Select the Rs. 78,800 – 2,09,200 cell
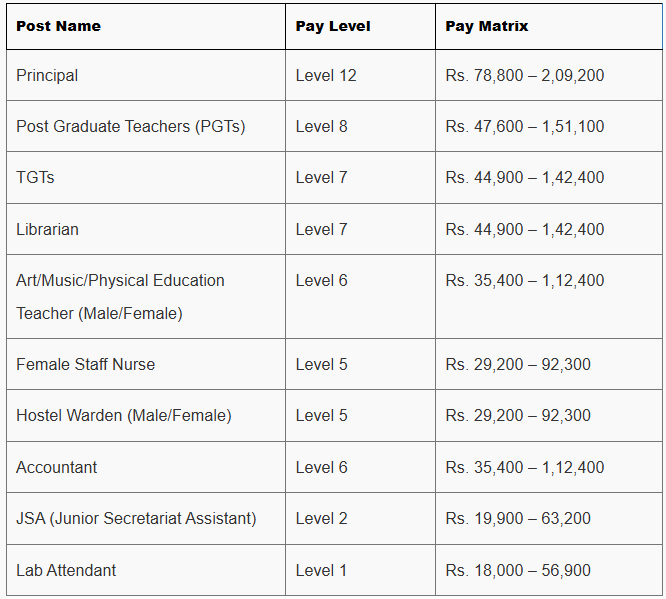 pos(525,75)
